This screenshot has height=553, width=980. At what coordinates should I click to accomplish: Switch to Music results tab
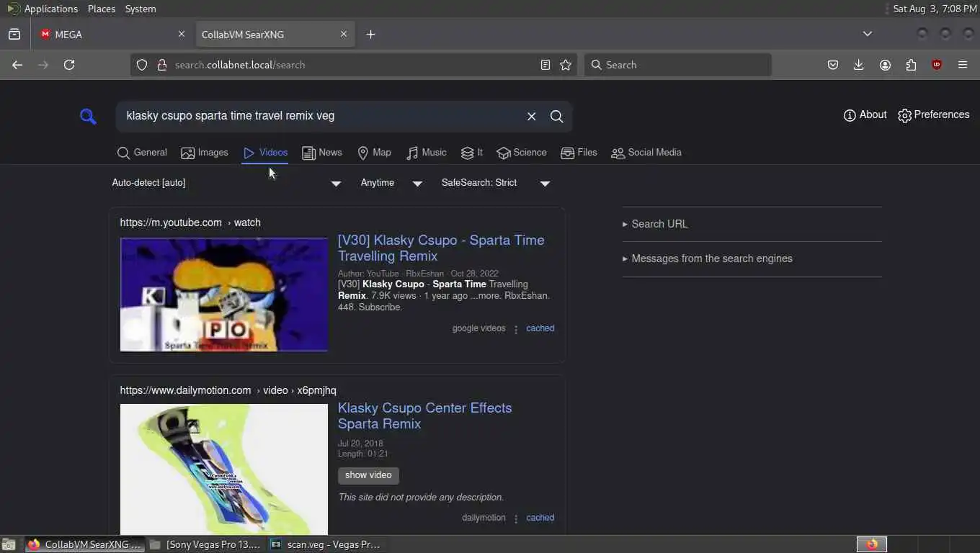coord(427,153)
